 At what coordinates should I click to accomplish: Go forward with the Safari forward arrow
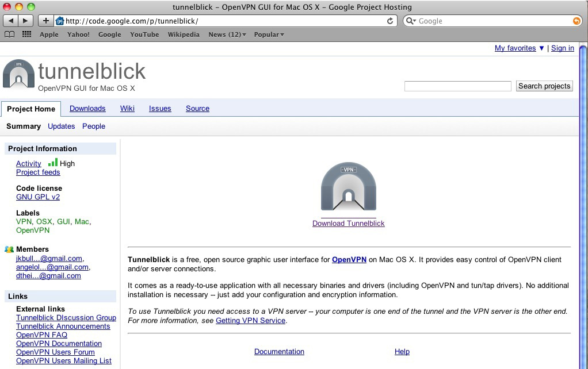point(25,21)
